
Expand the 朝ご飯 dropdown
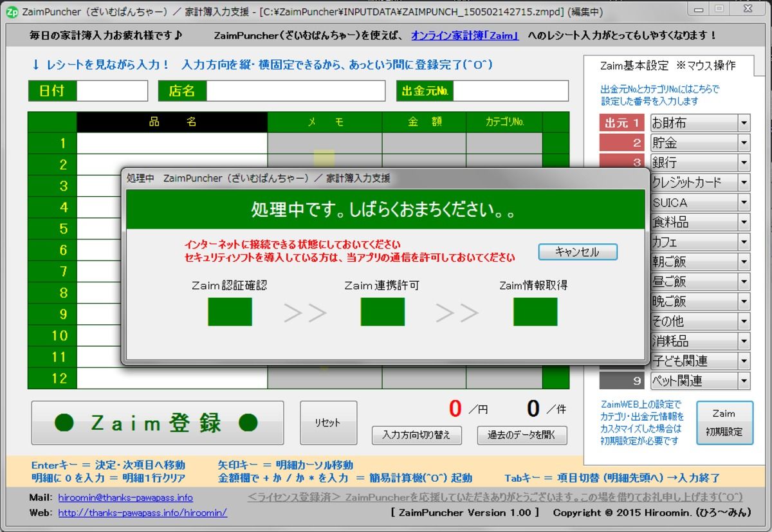click(744, 262)
